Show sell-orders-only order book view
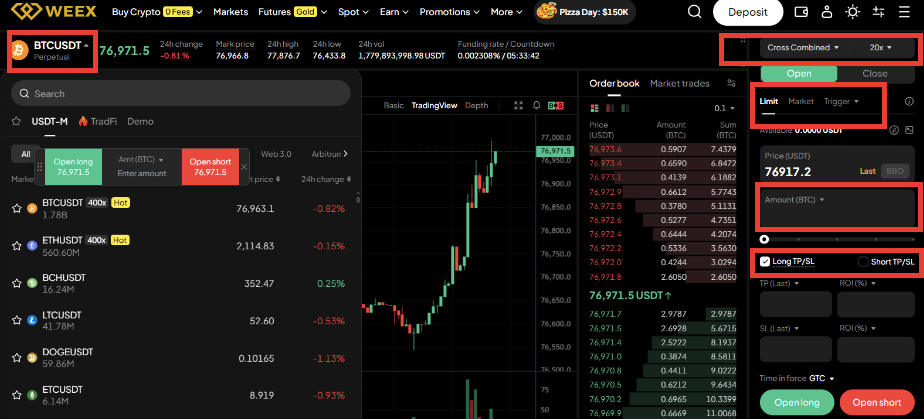Image resolution: width=924 pixels, height=419 pixels. coord(609,108)
